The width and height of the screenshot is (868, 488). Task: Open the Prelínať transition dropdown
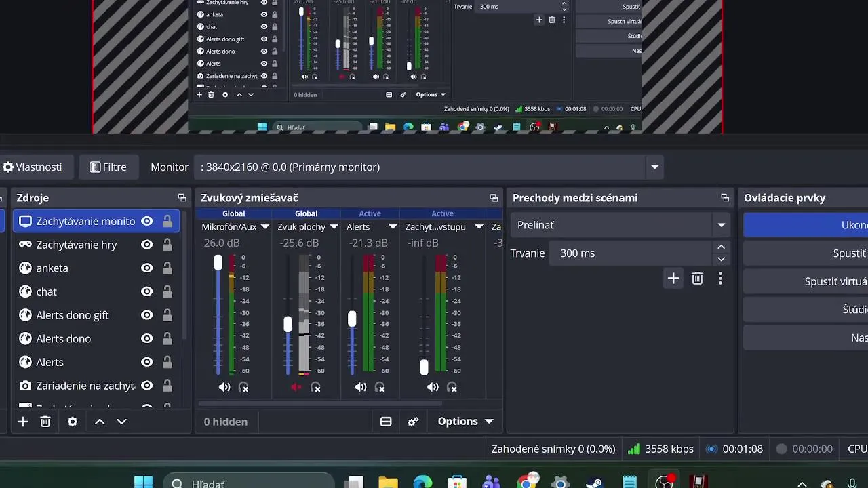pos(721,225)
